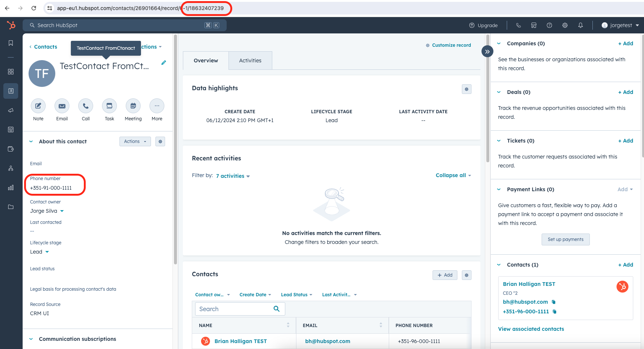Image resolution: width=644 pixels, height=349 pixels.
Task: Switch to the Activities tab
Action: [250, 60]
